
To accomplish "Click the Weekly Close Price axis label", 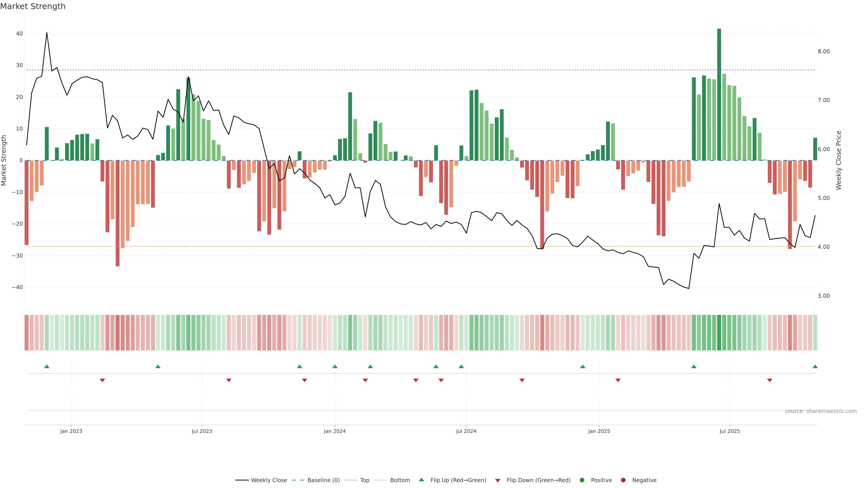I will coord(839,160).
